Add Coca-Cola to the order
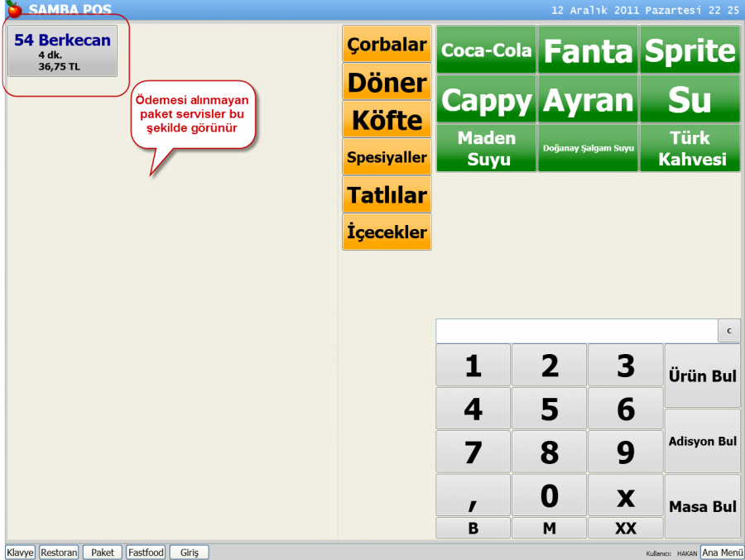Image resolution: width=745 pixels, height=560 pixels. 487,50
